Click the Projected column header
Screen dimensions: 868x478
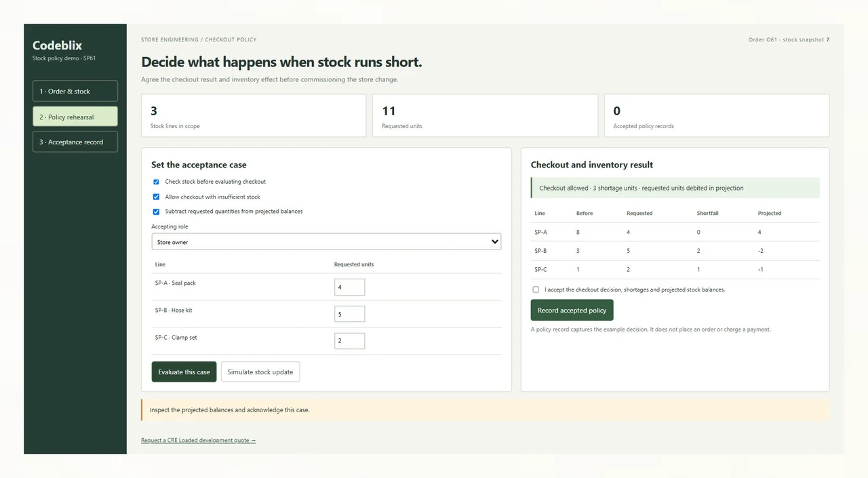click(x=770, y=214)
